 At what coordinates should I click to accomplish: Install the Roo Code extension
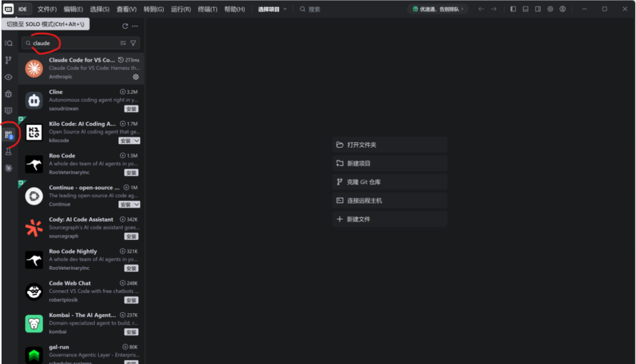tap(131, 173)
